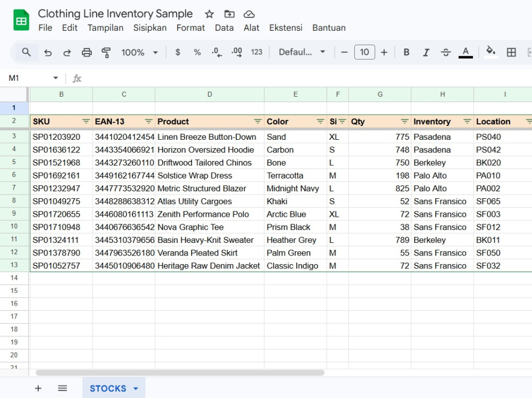Open the Tampilan menu
The image size is (532, 398).
(105, 28)
